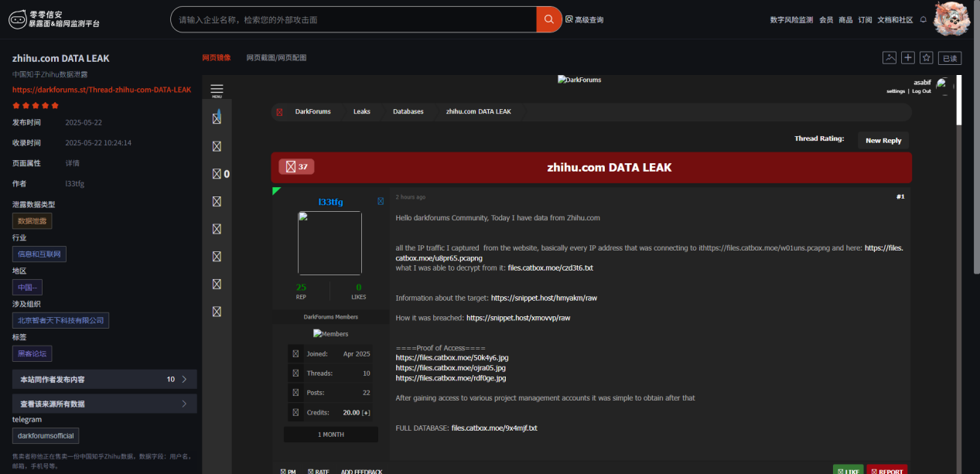Click the 1 MONTH badge
Screen dimensions: 980x474
331,435
